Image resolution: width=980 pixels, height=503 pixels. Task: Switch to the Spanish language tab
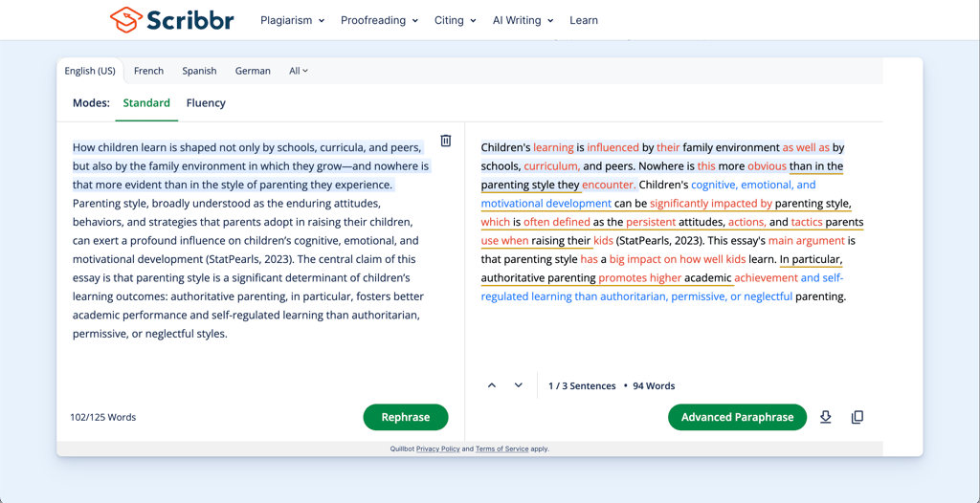[x=199, y=71]
